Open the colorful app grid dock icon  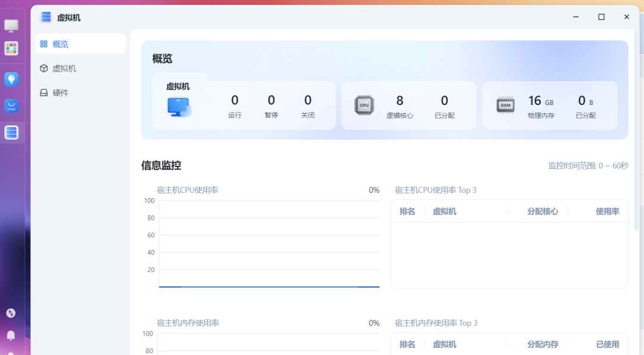(11, 48)
